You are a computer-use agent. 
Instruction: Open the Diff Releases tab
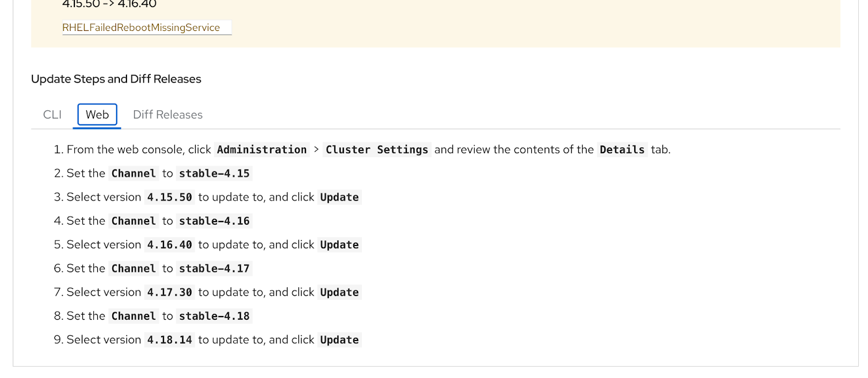tap(167, 115)
